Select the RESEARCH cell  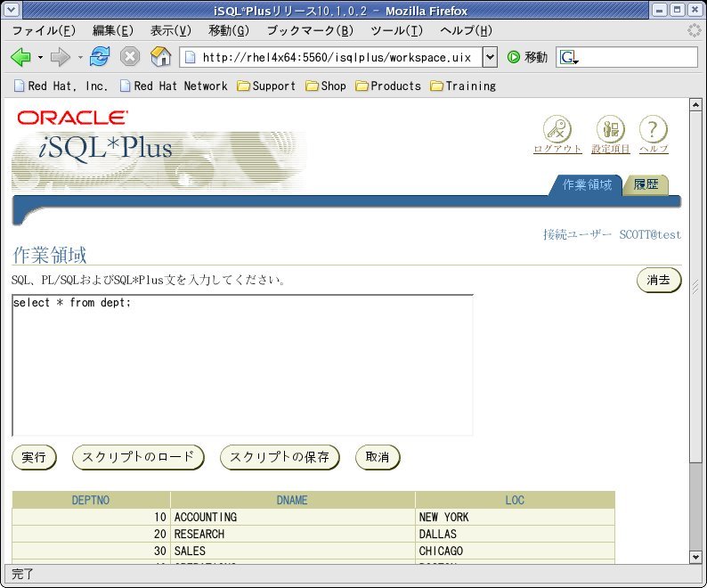click(x=292, y=534)
